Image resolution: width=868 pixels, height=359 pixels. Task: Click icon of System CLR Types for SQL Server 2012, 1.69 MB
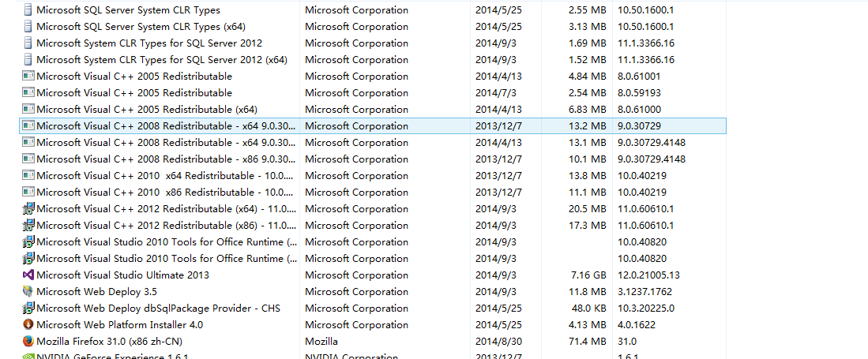(28, 43)
